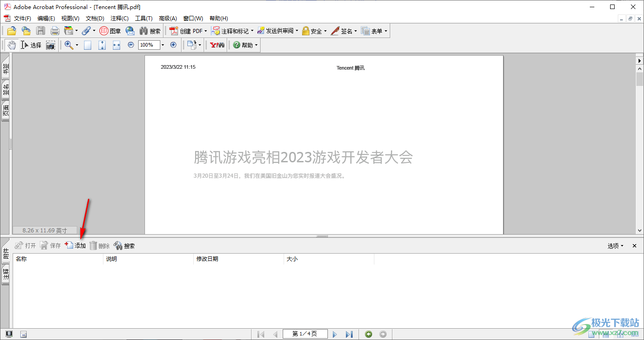Click the 打开 attachment button
This screenshot has height=340, width=644.
click(x=25, y=246)
